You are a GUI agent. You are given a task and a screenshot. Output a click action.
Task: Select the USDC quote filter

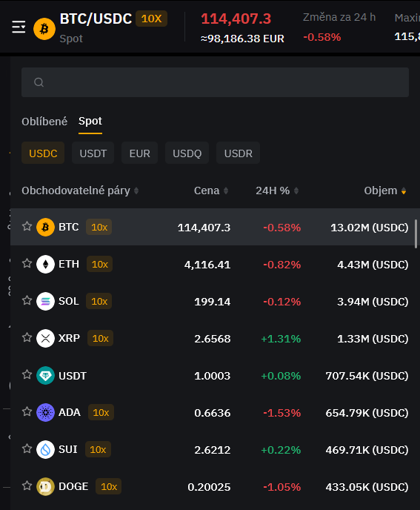pos(43,153)
